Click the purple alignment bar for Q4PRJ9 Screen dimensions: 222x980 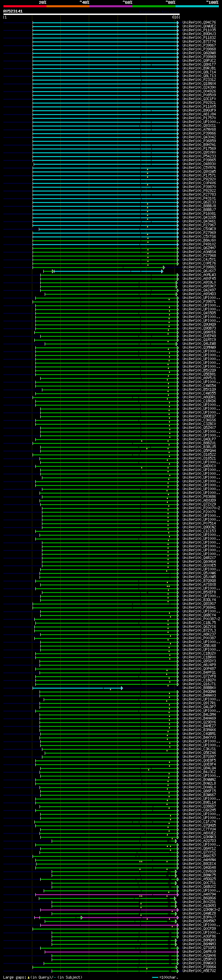111,952
